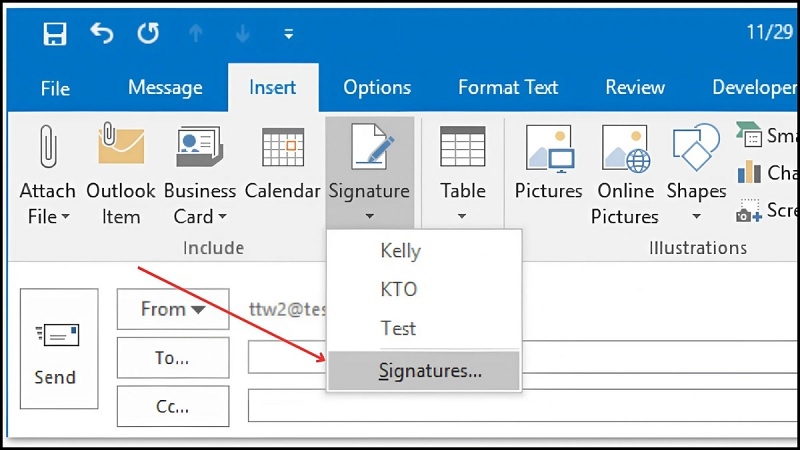This screenshot has width=800, height=450.
Task: Open the File tab
Action: (55, 88)
